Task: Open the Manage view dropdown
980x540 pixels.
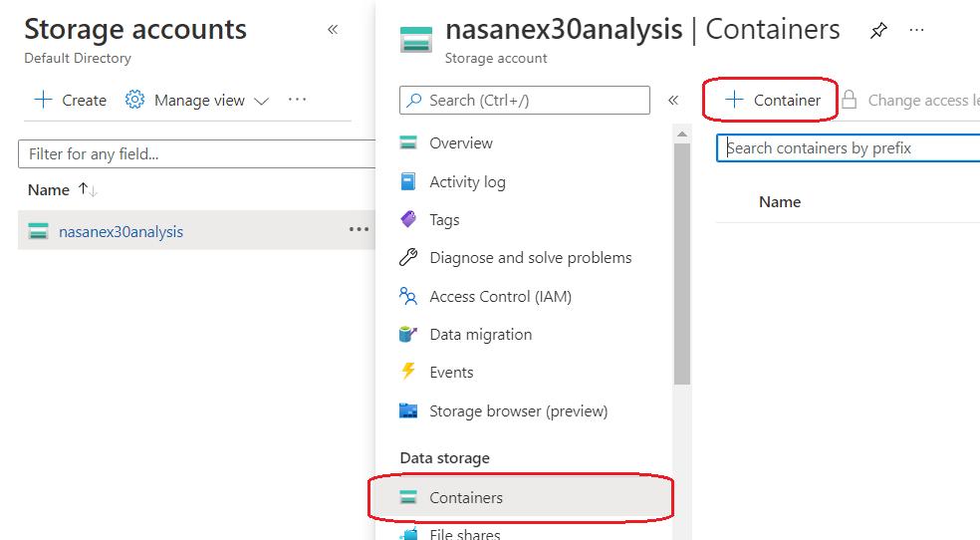Action: [197, 100]
